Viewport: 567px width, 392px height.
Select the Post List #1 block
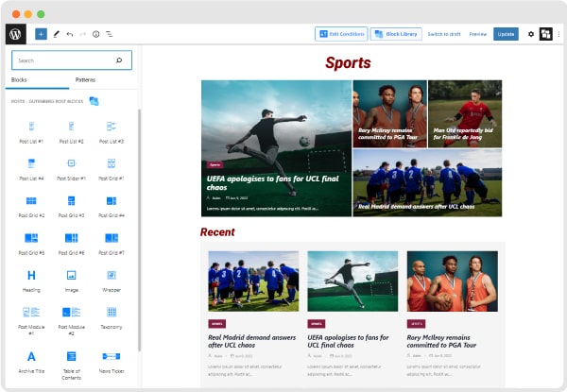[31, 129]
